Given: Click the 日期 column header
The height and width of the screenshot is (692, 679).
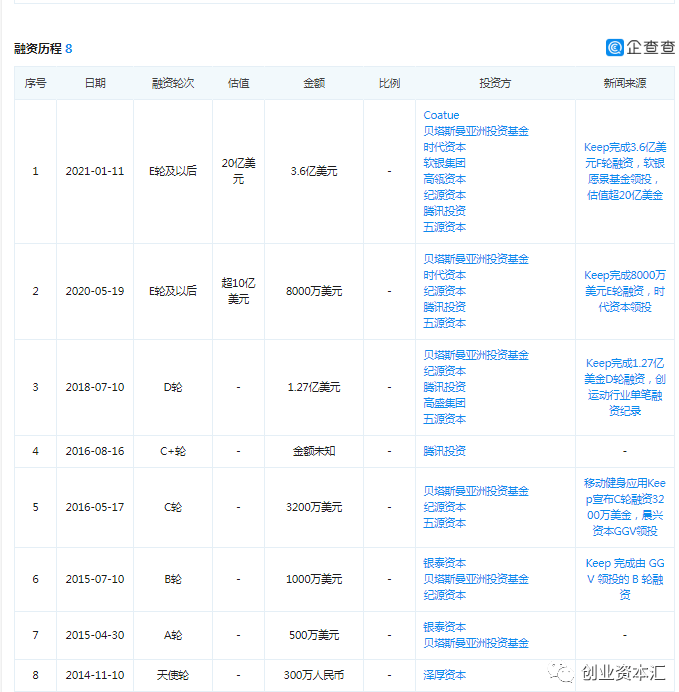Looking at the screenshot, I should pos(95,83).
